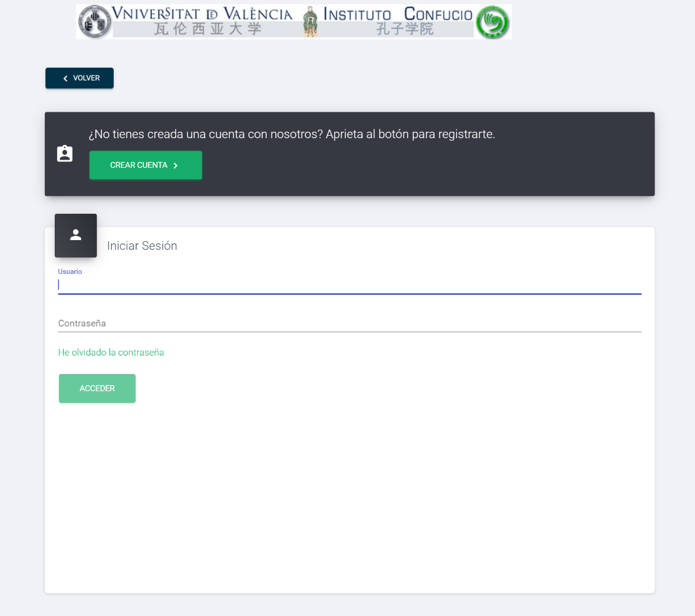The height and width of the screenshot is (616, 695).
Task: Click the user avatar icon beside Iniciar Sesión
Action: pyautogui.click(x=76, y=235)
